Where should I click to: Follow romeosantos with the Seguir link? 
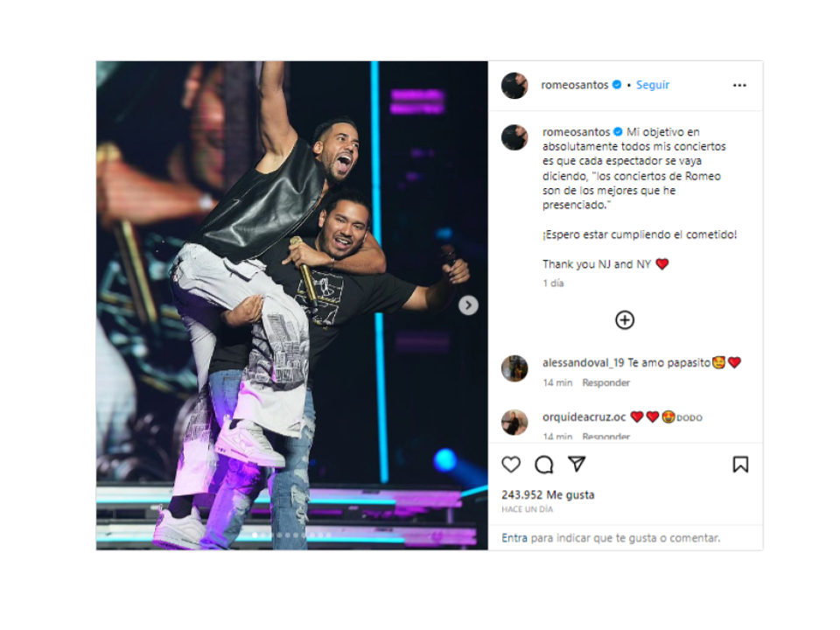tap(653, 85)
